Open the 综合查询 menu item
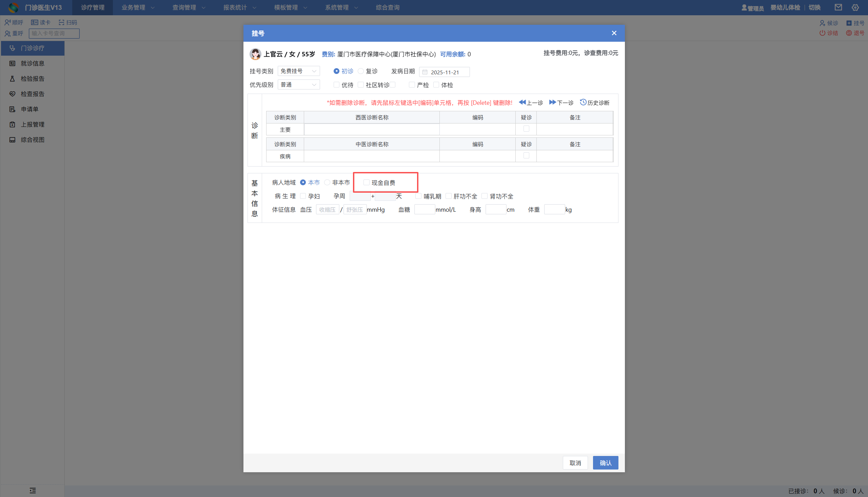The height and width of the screenshot is (497, 868). [x=388, y=7]
